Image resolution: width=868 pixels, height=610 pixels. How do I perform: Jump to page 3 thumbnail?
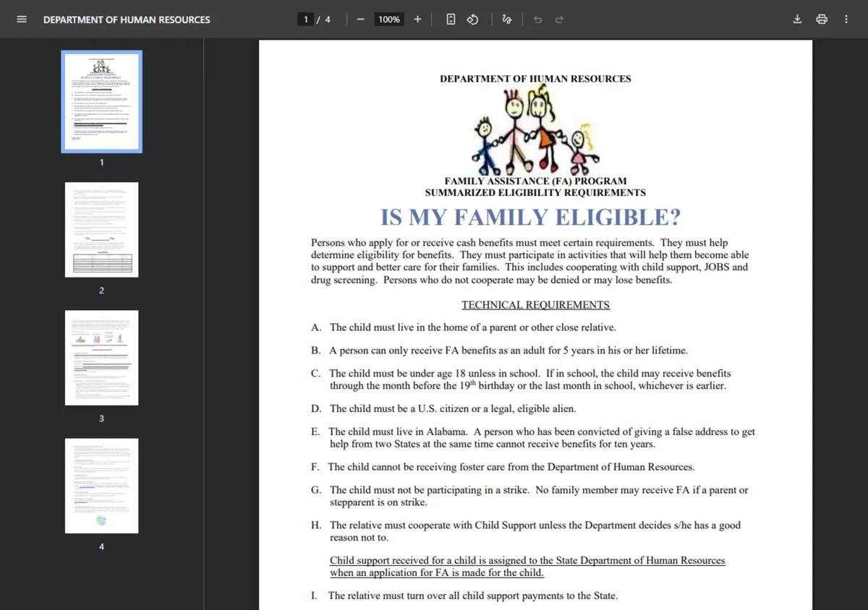point(101,358)
